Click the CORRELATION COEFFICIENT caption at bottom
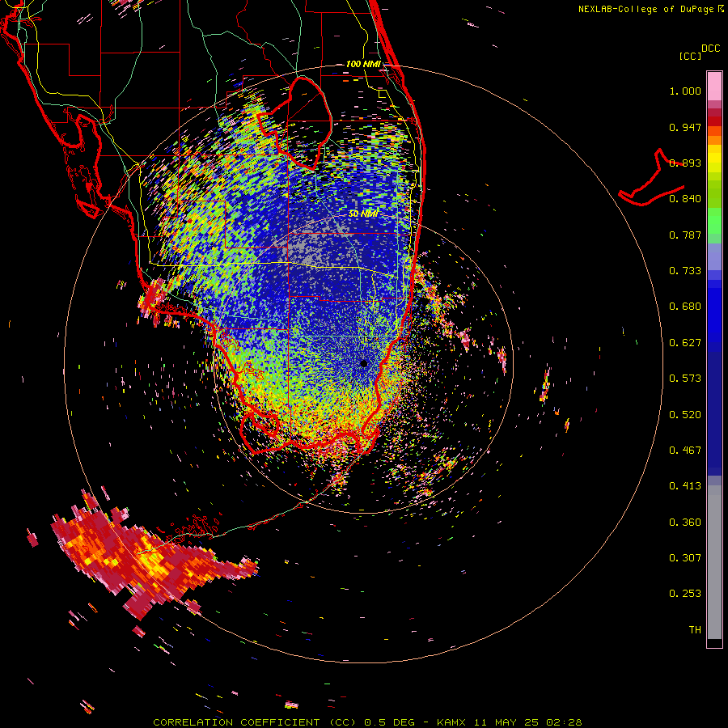This screenshot has height=728, width=728. tap(367, 722)
